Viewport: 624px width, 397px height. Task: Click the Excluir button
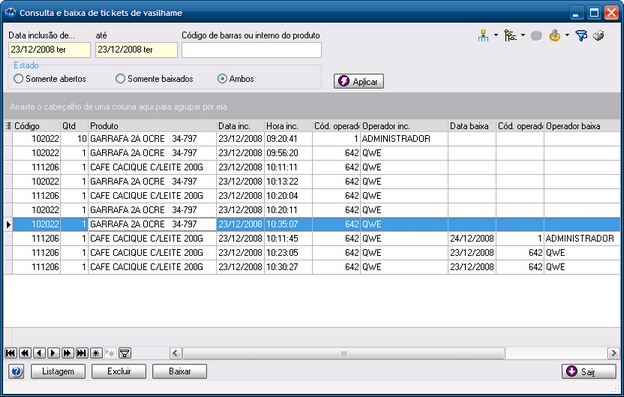[119, 372]
